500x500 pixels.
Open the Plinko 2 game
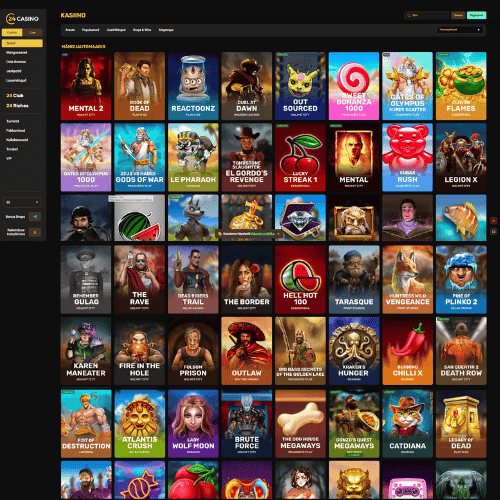tap(461, 280)
